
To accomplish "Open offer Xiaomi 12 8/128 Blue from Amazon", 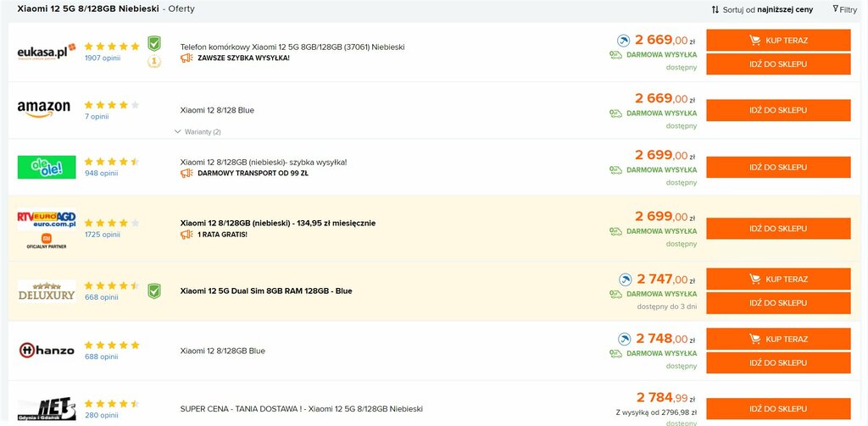I will click(217, 110).
